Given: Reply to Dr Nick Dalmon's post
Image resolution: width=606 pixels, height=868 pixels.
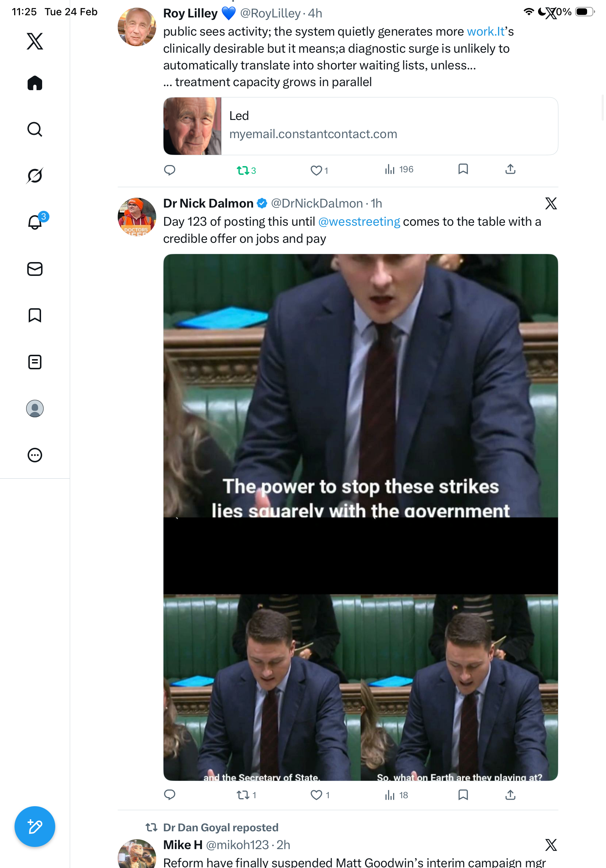Looking at the screenshot, I should point(170,795).
